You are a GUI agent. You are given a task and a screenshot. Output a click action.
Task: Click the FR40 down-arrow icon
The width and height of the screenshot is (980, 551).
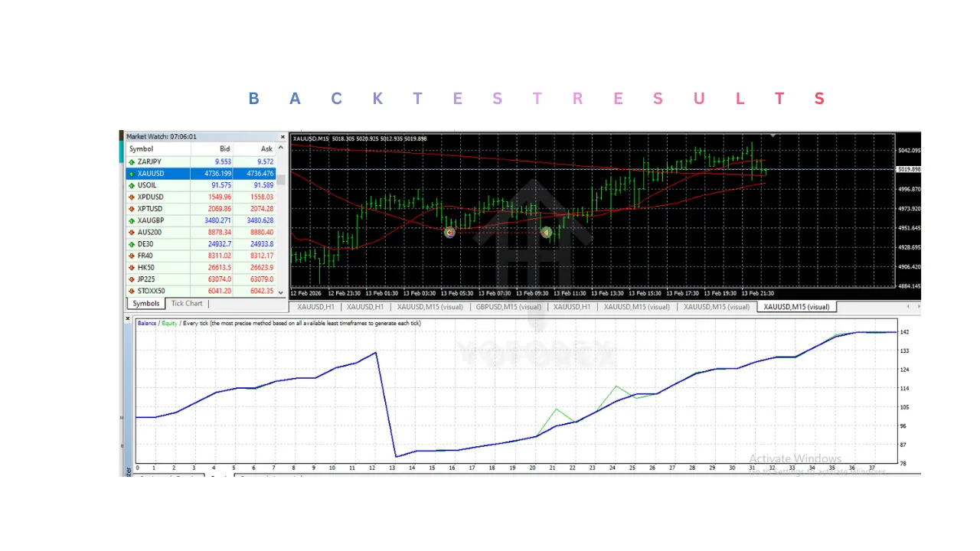point(132,256)
